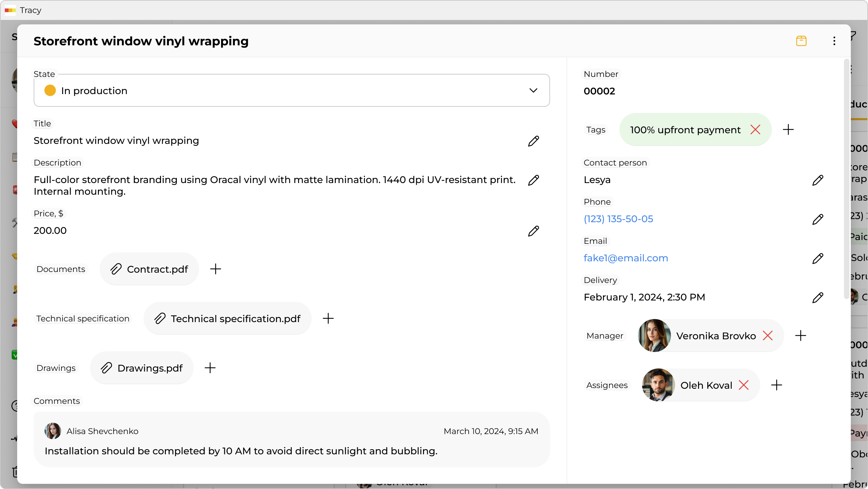Open the orange order box icon
Image resolution: width=868 pixels, height=489 pixels.
(801, 41)
